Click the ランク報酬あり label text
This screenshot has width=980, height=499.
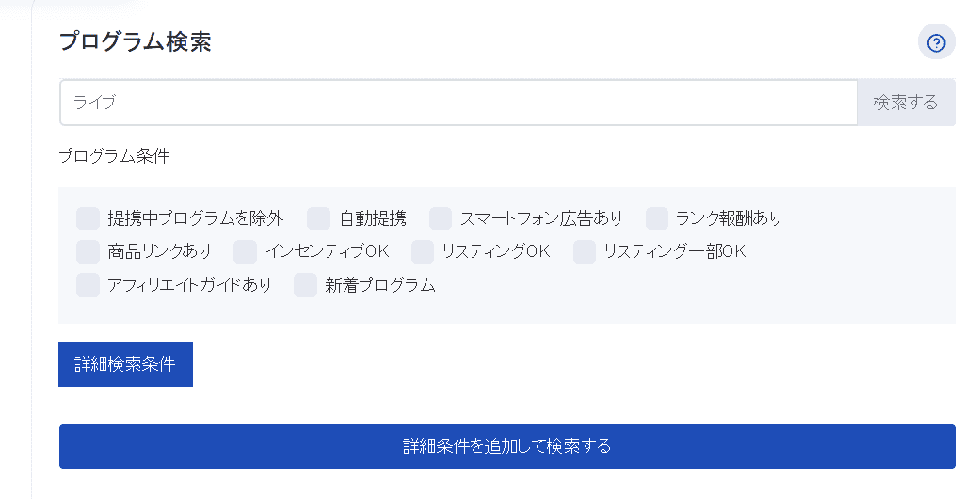tap(729, 219)
